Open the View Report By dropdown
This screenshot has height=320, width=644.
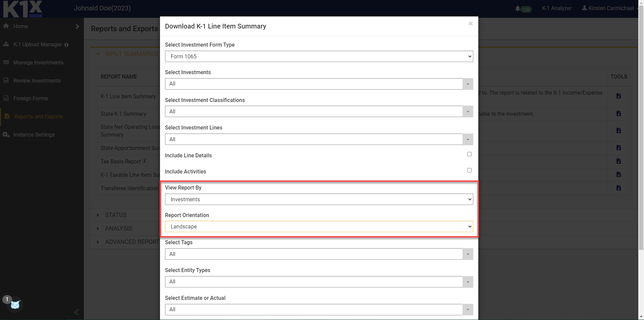tap(319, 199)
